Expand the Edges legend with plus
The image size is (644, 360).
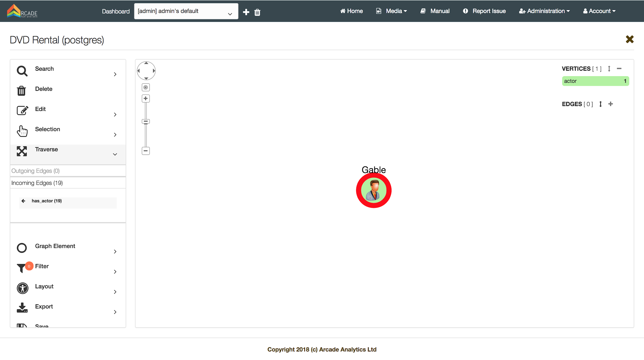[x=610, y=104]
